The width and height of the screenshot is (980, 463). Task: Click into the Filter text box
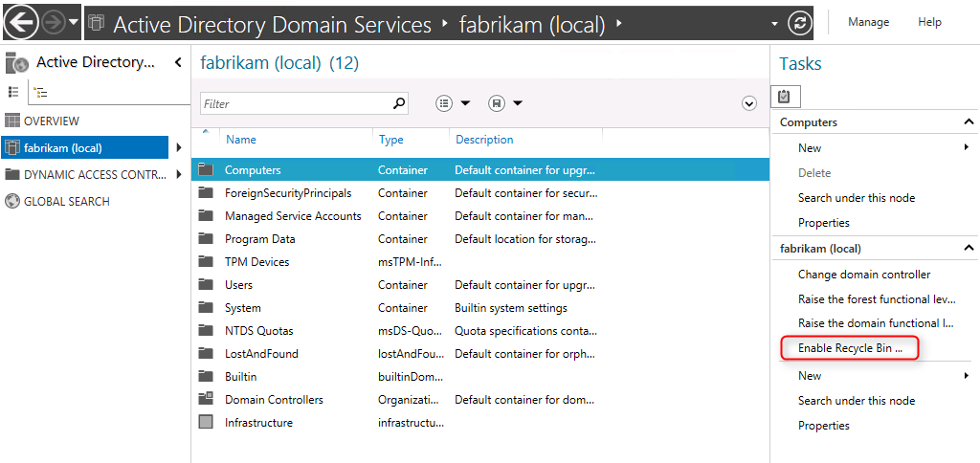tap(295, 103)
